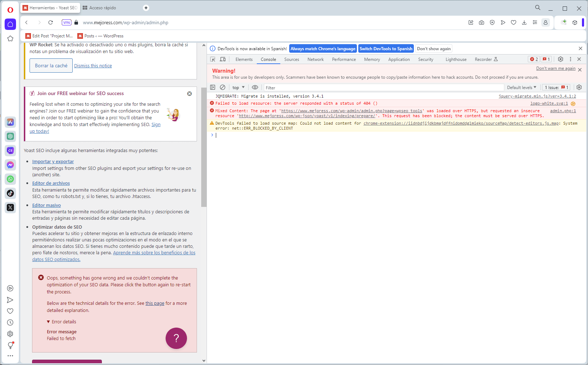Switch to Application tab
Image resolution: width=588 pixels, height=365 pixels.
click(x=399, y=59)
